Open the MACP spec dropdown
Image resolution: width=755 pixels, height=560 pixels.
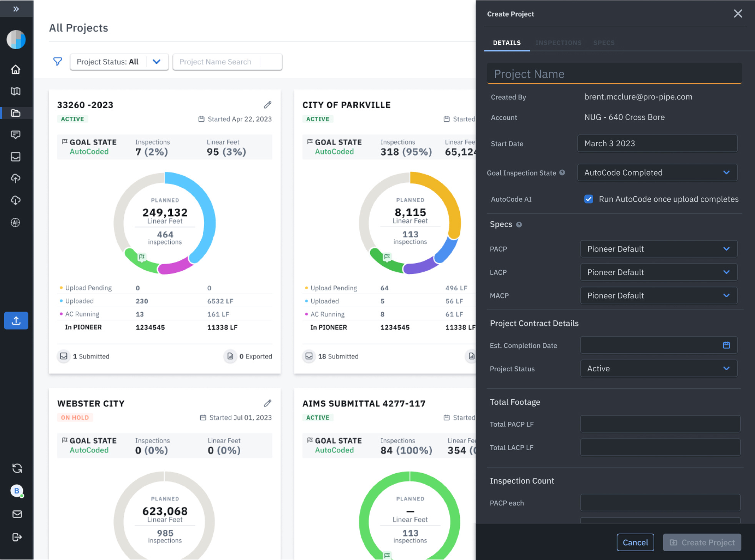pyautogui.click(x=659, y=296)
